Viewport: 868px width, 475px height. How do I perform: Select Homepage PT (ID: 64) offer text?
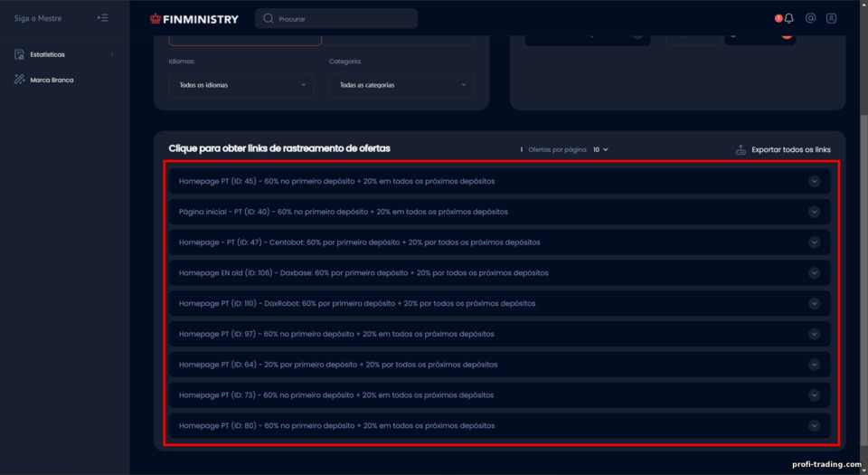point(337,365)
